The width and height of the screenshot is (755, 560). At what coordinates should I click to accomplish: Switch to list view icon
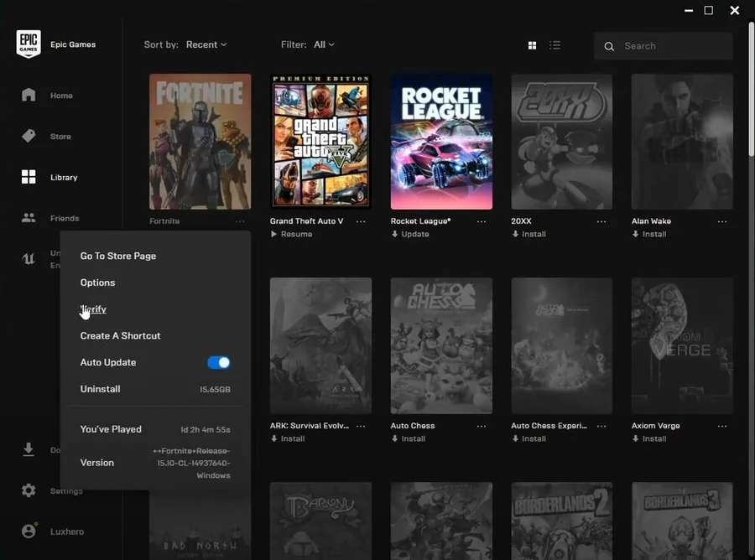[x=555, y=45]
